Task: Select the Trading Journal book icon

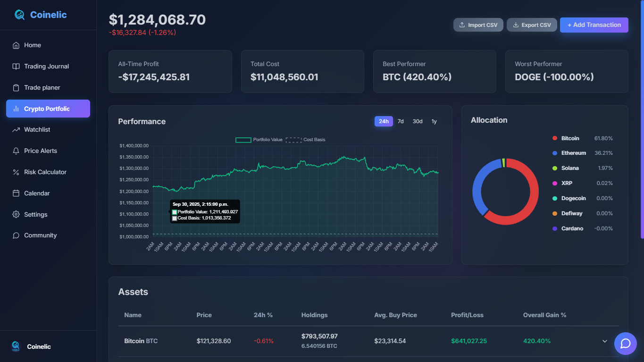Action: (x=16, y=66)
